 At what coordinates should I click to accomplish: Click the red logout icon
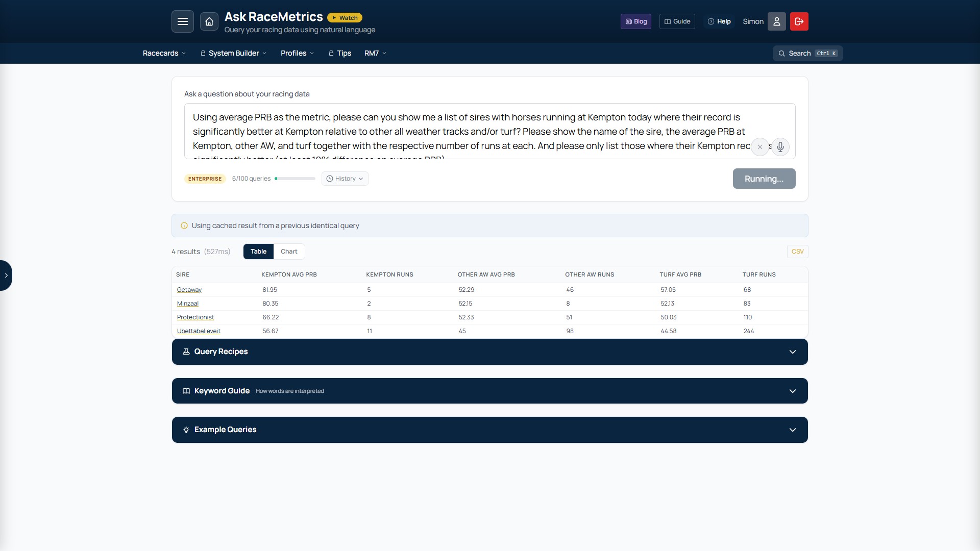tap(799, 21)
